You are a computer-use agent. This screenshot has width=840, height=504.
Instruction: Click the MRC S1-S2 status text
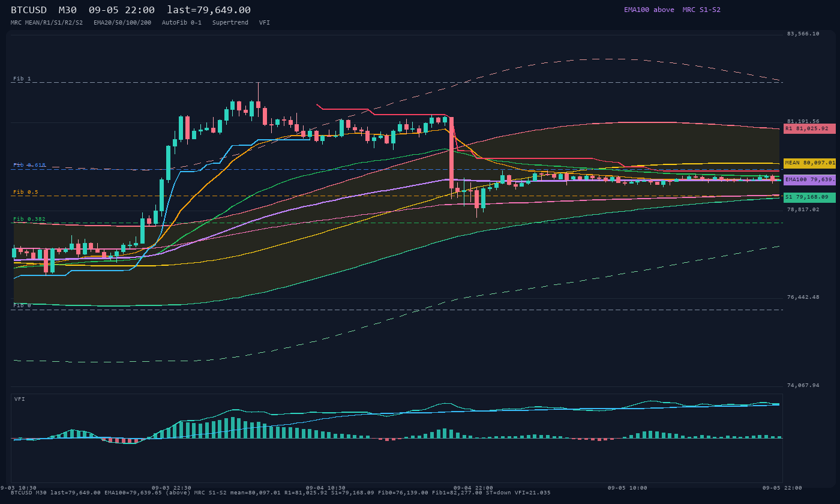[701, 10]
